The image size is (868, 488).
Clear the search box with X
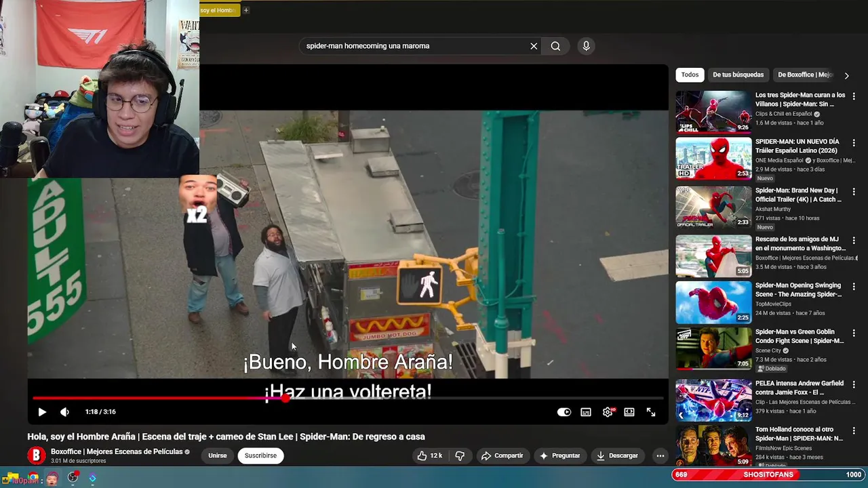click(x=534, y=46)
